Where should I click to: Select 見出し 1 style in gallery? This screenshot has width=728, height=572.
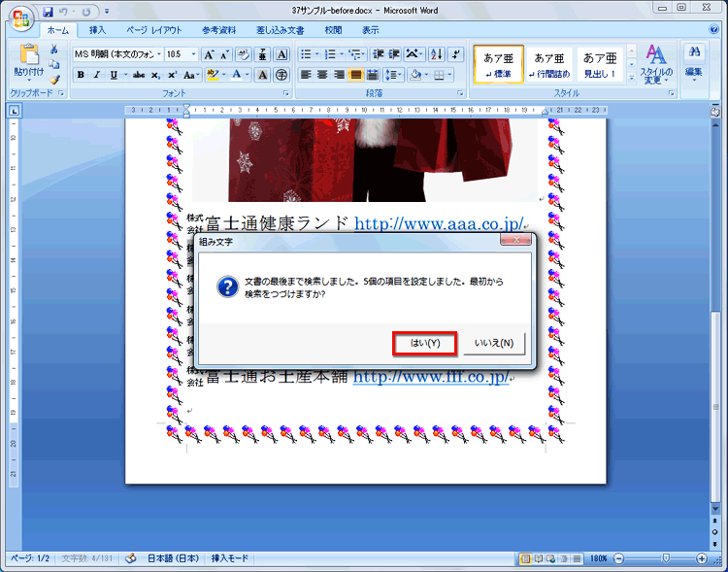[x=600, y=64]
